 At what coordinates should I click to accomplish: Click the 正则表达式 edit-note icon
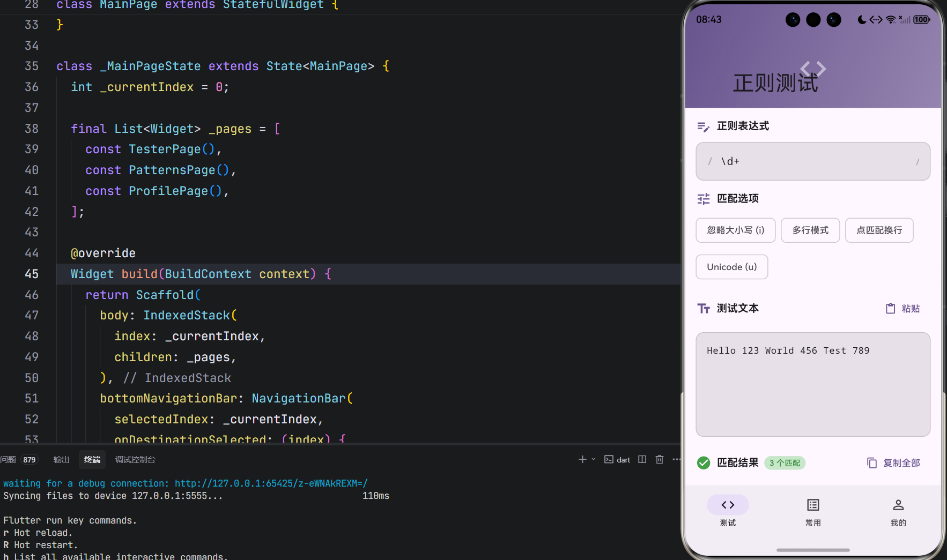point(704,126)
